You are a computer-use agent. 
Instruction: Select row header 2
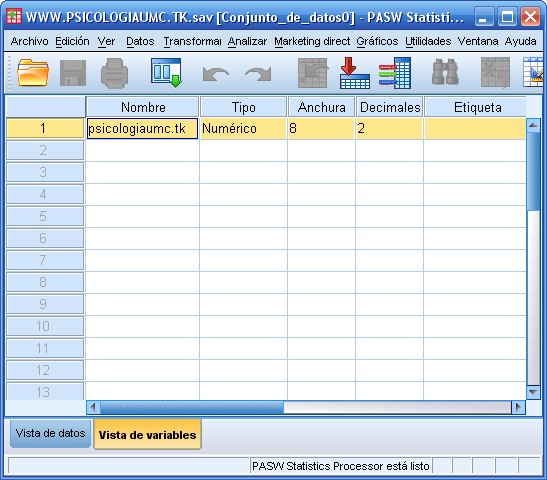tap(45, 150)
